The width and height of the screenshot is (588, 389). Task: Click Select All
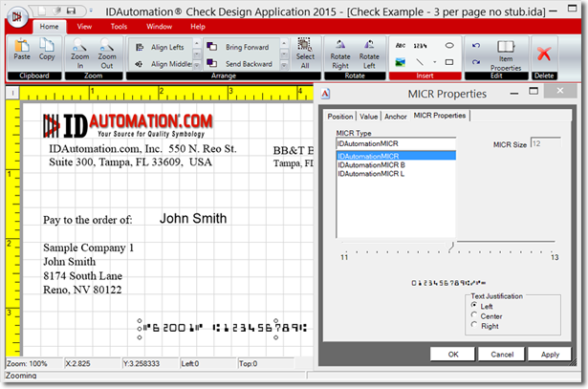tap(305, 54)
